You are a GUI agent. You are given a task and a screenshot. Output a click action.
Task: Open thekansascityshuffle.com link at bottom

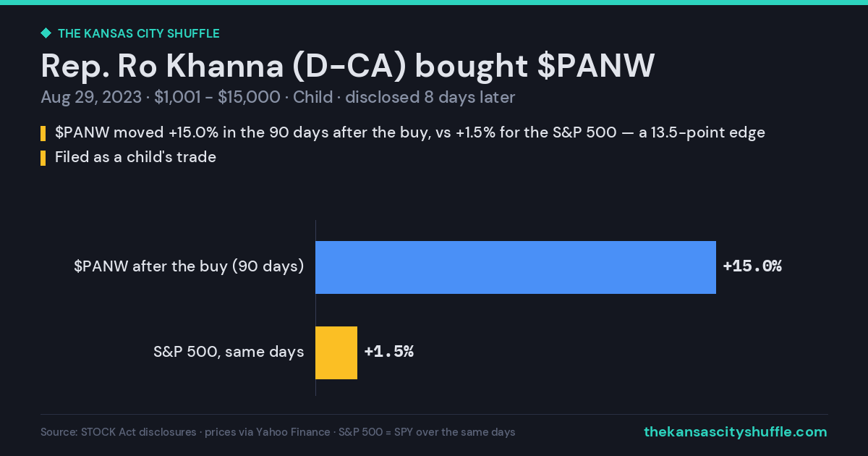click(x=735, y=432)
